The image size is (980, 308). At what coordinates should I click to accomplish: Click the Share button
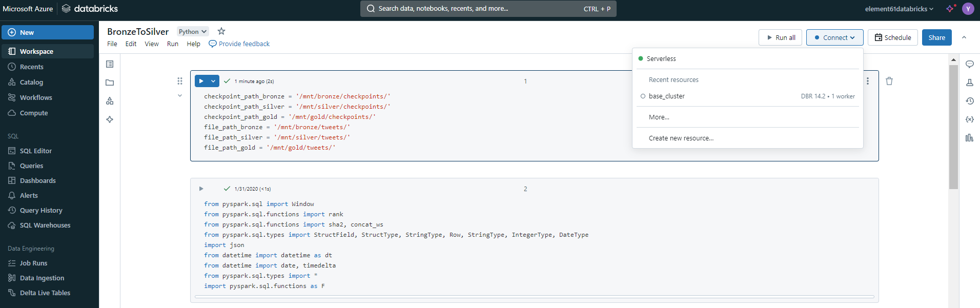936,37
